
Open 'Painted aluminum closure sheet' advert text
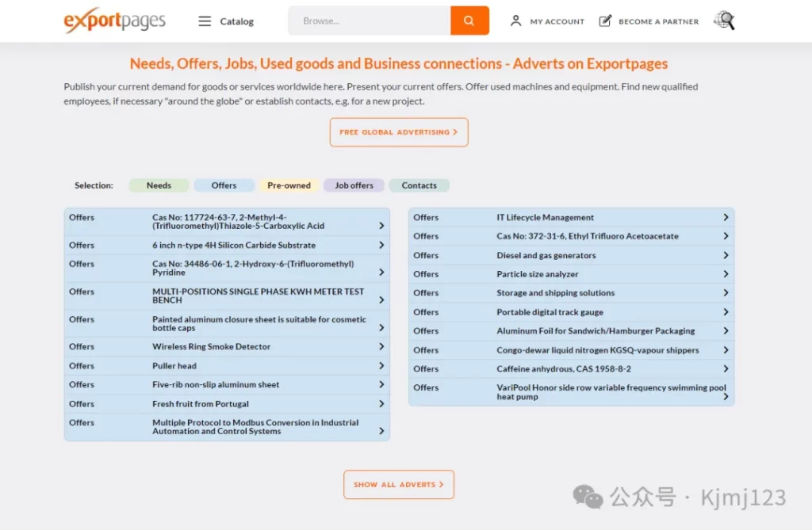point(259,323)
